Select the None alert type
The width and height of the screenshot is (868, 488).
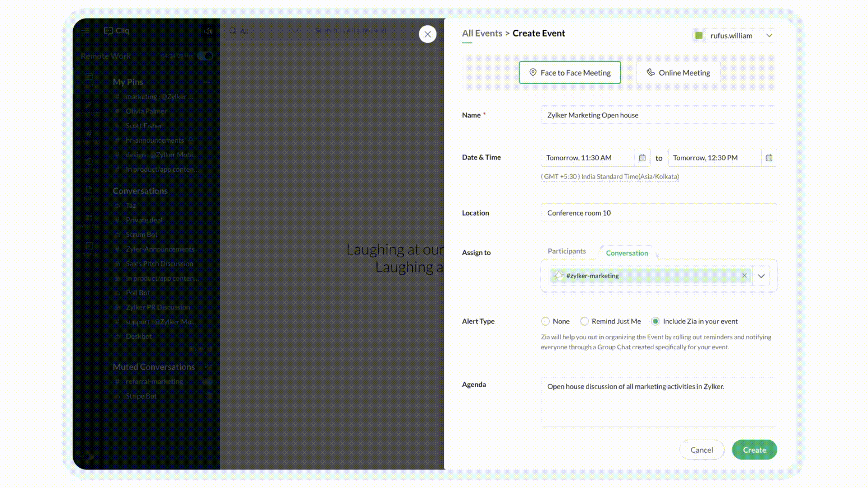545,321
